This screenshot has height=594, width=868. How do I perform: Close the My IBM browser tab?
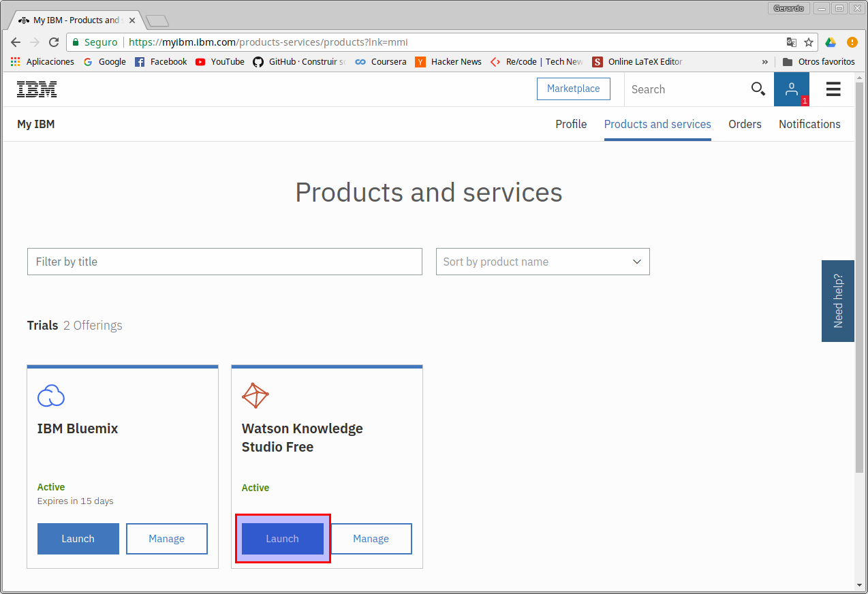click(132, 20)
